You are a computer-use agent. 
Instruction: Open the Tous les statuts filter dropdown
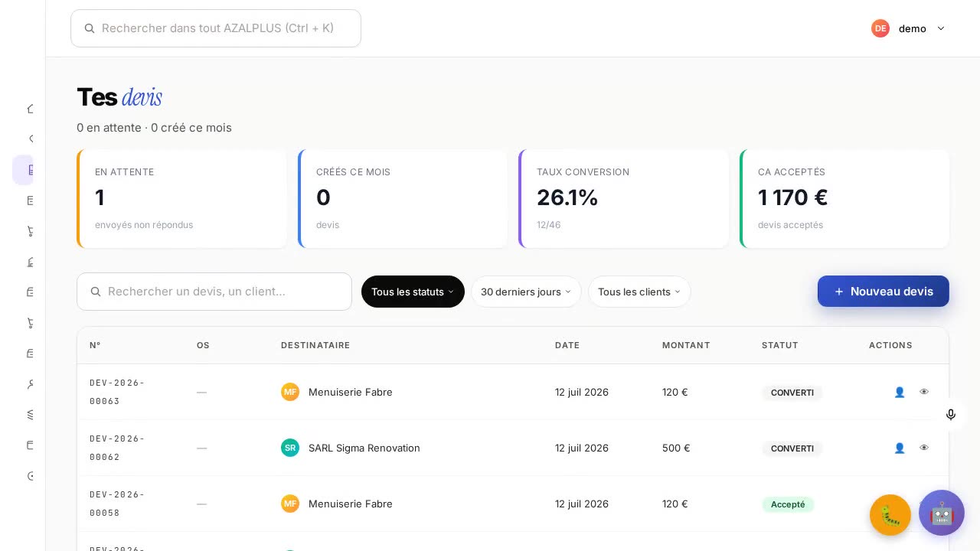coord(413,292)
